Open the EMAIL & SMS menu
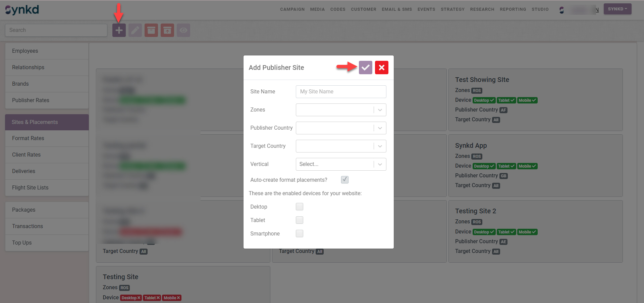644x303 pixels. coord(397,9)
